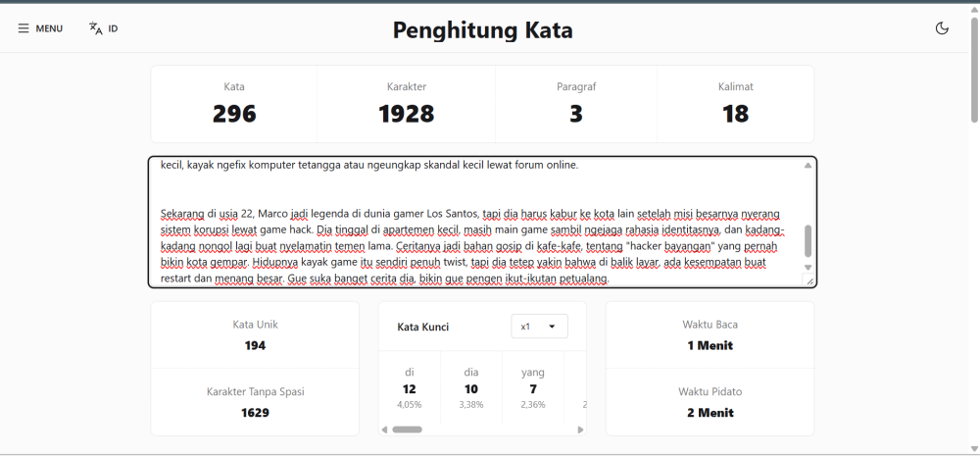The image size is (980, 456).
Task: Click the MENU text label
Action: click(49, 28)
